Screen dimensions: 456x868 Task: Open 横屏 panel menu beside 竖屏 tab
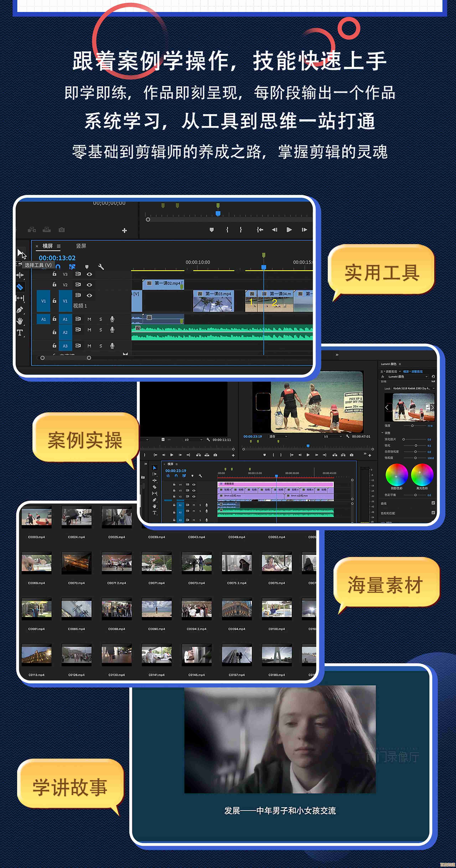pos(59,246)
